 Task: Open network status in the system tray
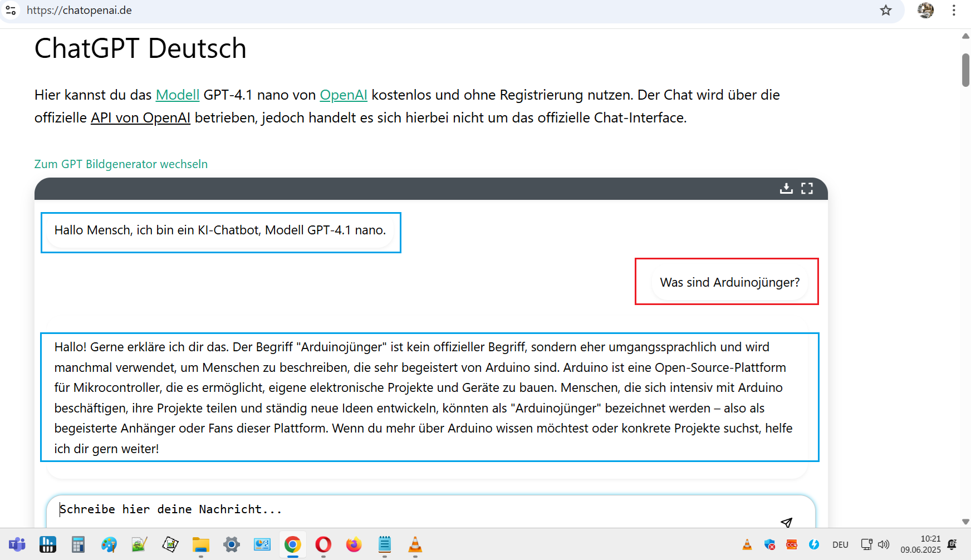pos(867,544)
